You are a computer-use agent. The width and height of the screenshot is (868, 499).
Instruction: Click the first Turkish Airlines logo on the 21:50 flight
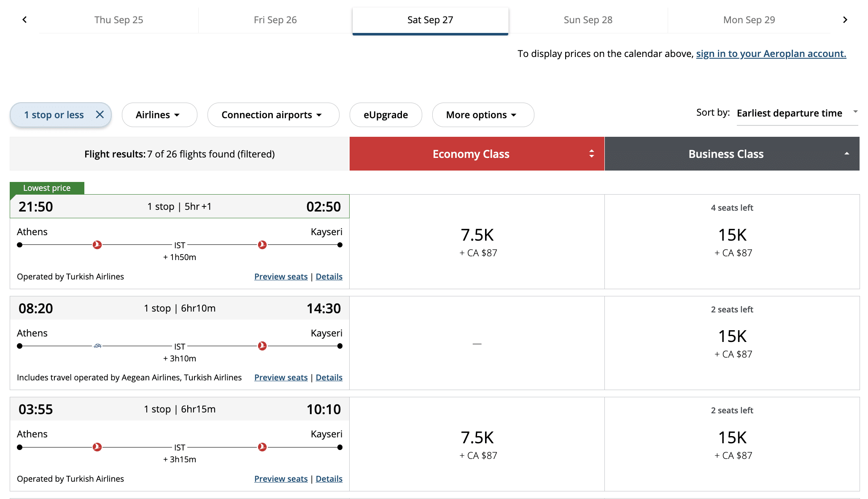[97, 245]
